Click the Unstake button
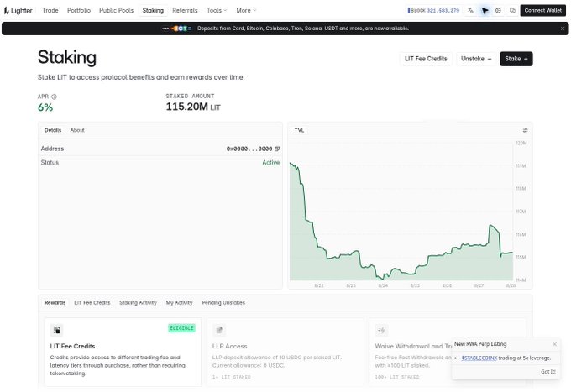This screenshot has width=571, height=392. [x=476, y=59]
